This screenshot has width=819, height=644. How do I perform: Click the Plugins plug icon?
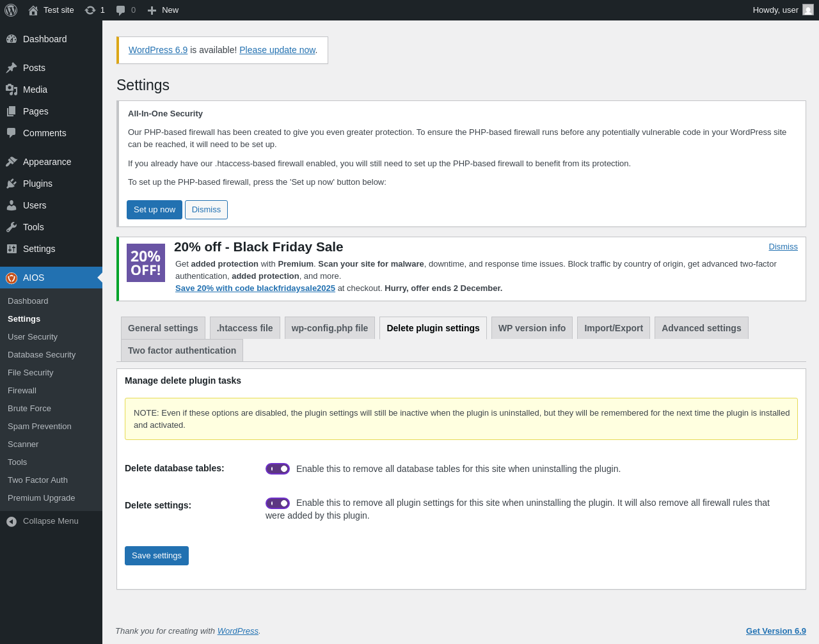12,184
